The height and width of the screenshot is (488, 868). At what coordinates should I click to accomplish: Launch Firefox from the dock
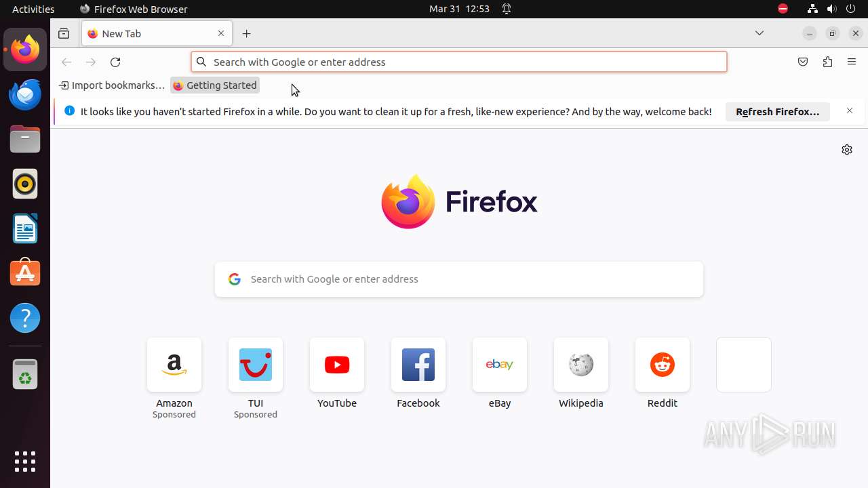pos(25,49)
